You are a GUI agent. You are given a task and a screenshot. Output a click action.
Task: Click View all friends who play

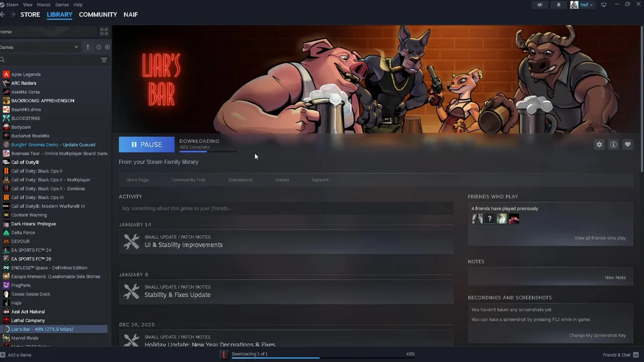tap(600, 238)
